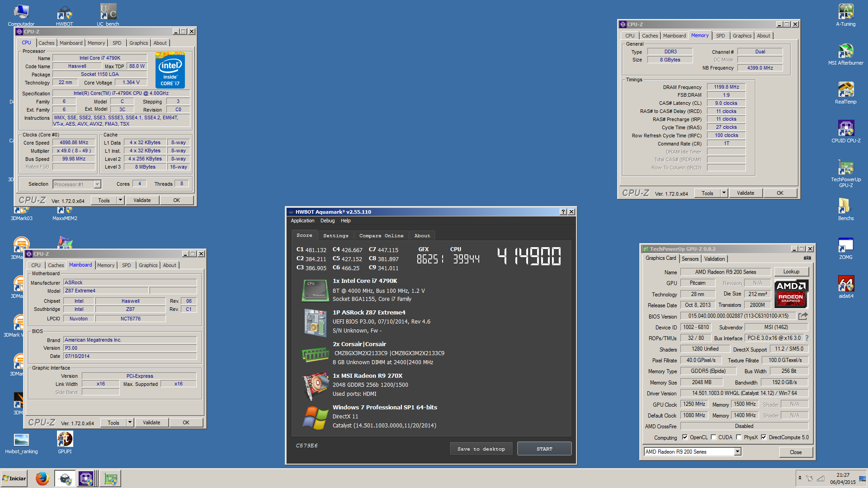
Task: Click Validate in CPU-Z Memory window
Action: click(745, 193)
